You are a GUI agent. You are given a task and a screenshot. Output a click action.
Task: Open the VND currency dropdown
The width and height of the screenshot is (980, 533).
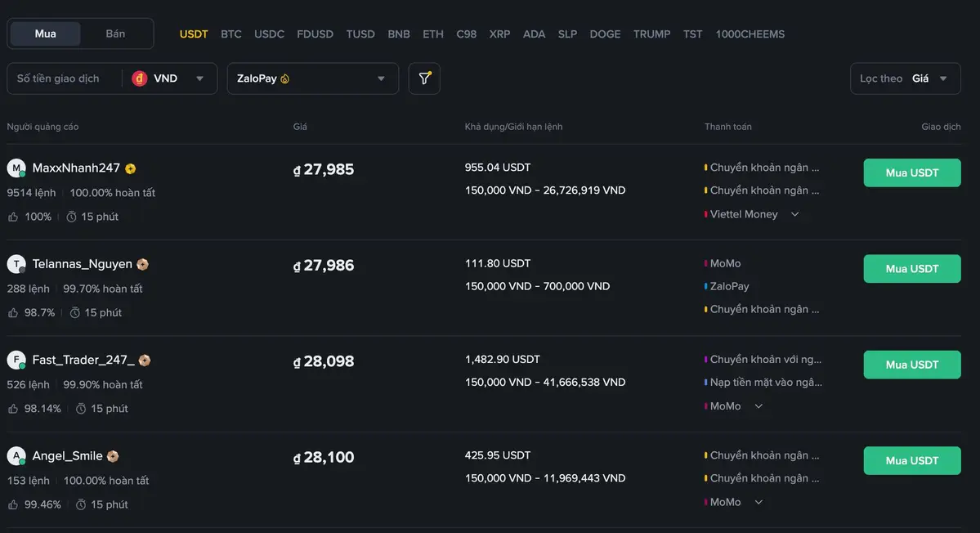click(x=199, y=78)
